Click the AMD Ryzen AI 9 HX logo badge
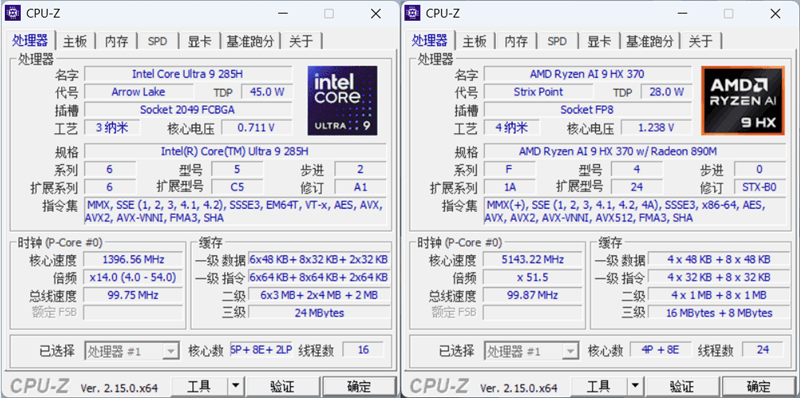The image size is (800, 398). 742,101
